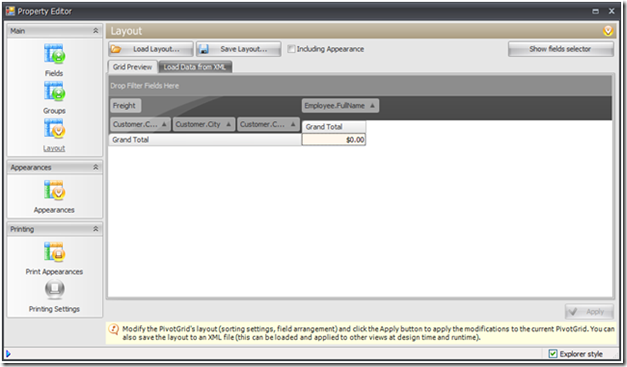Open the Fields section icon
This screenshot has height=367, width=627.
click(54, 54)
